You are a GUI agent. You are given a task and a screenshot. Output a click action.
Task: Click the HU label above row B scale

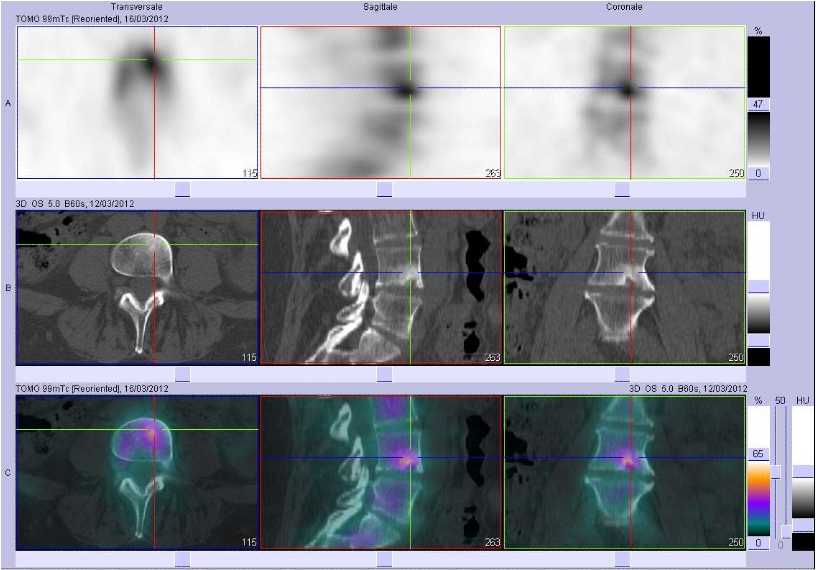pyautogui.click(x=758, y=216)
